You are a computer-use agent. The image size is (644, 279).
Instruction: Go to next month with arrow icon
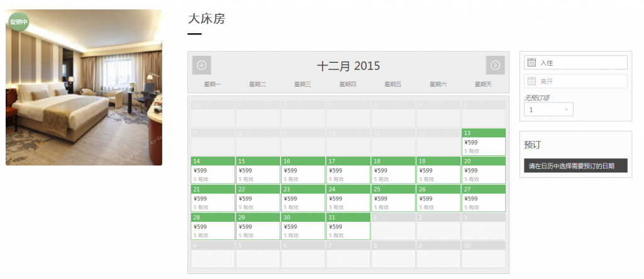click(496, 65)
